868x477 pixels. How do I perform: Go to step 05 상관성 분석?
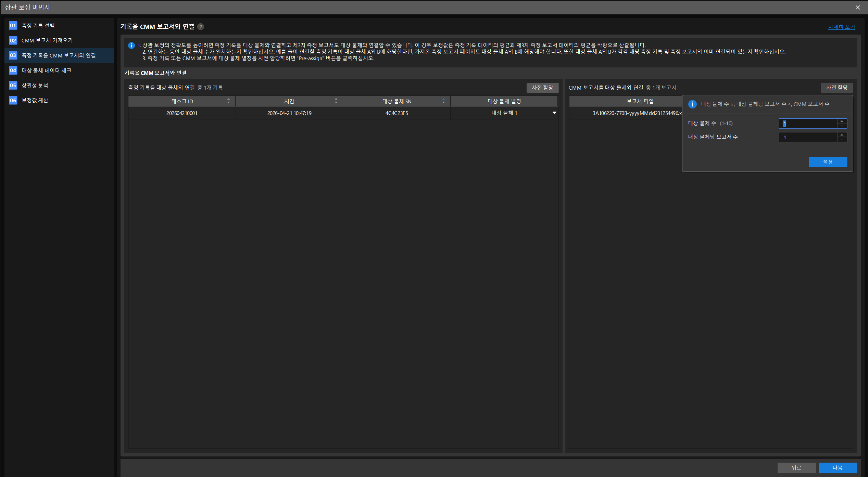point(59,86)
